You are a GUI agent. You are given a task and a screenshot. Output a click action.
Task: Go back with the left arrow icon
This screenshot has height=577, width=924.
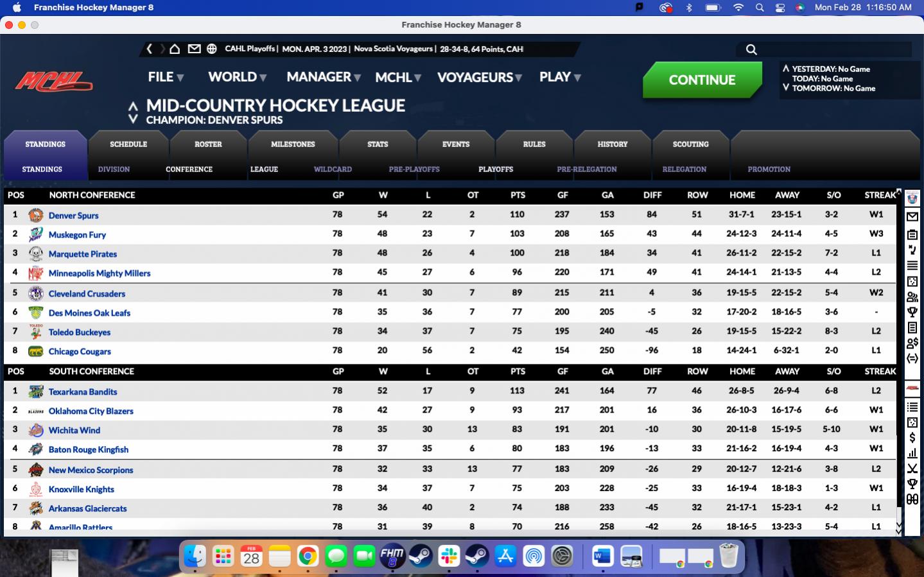tap(150, 49)
